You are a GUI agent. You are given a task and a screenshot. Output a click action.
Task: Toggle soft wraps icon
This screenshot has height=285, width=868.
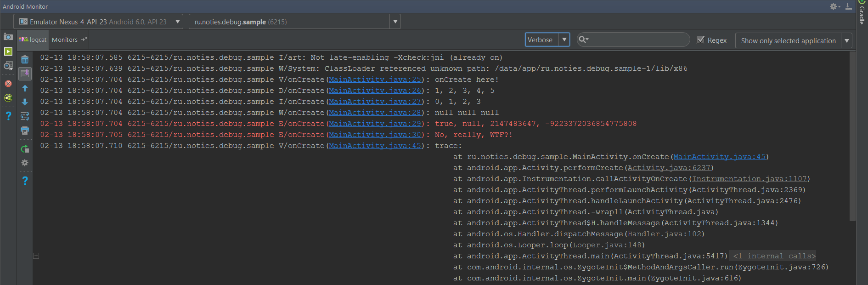(x=25, y=116)
